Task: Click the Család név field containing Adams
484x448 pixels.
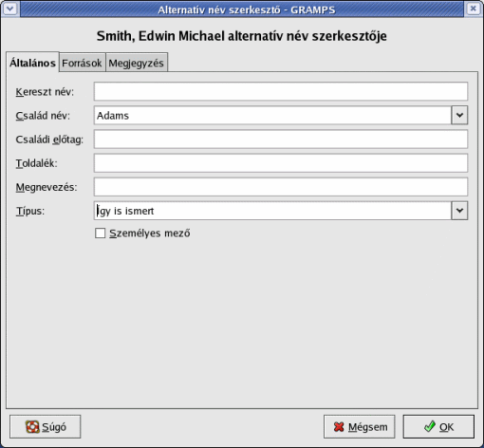Action: [x=272, y=116]
